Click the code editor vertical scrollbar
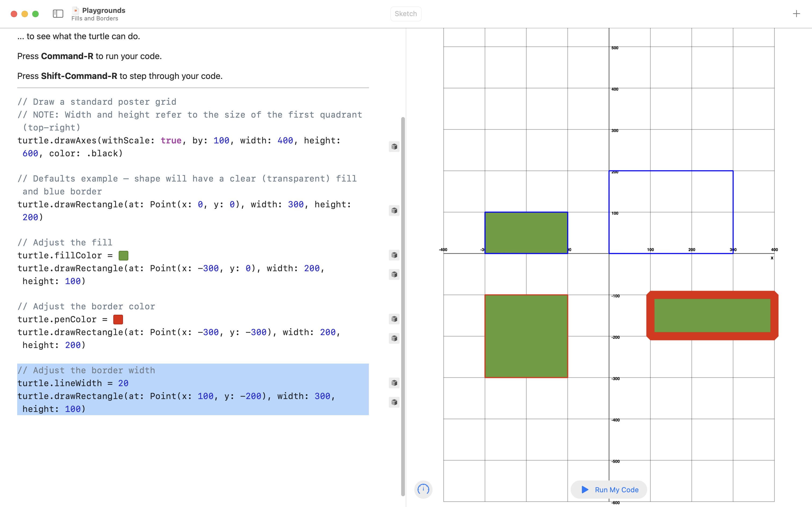812x507 pixels. click(x=403, y=302)
